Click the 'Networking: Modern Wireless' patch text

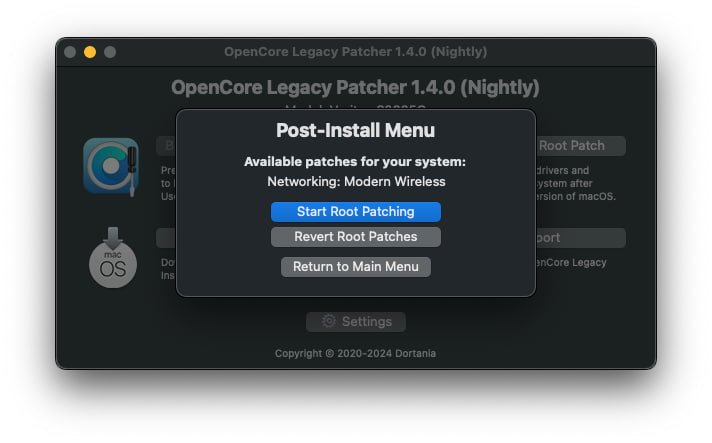point(356,182)
